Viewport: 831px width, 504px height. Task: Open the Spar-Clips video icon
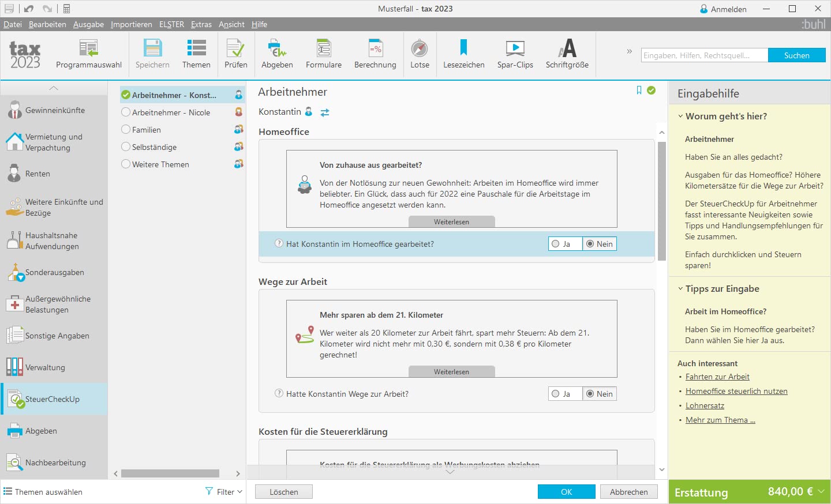click(515, 54)
